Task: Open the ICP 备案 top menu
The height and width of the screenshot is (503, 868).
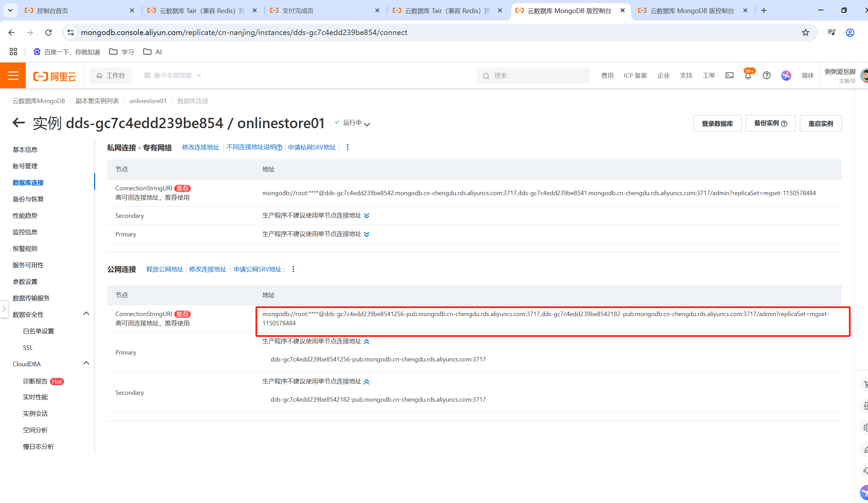Action: click(x=635, y=75)
